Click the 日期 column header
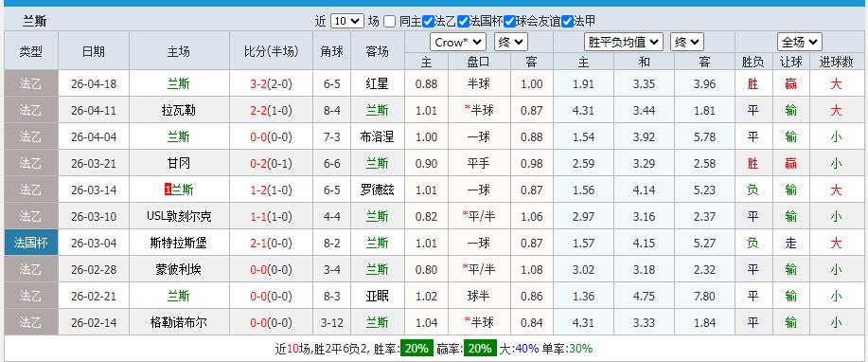Viewport: 868px width, 362px height. (94, 51)
